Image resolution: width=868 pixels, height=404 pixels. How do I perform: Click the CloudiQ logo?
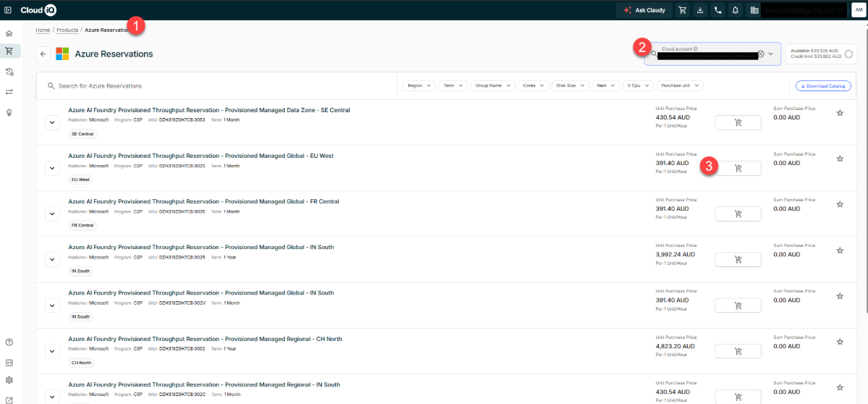tap(38, 10)
